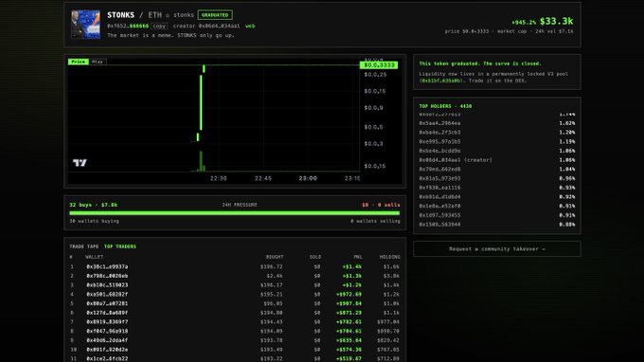Click the GRADUATED status badge

point(215,15)
